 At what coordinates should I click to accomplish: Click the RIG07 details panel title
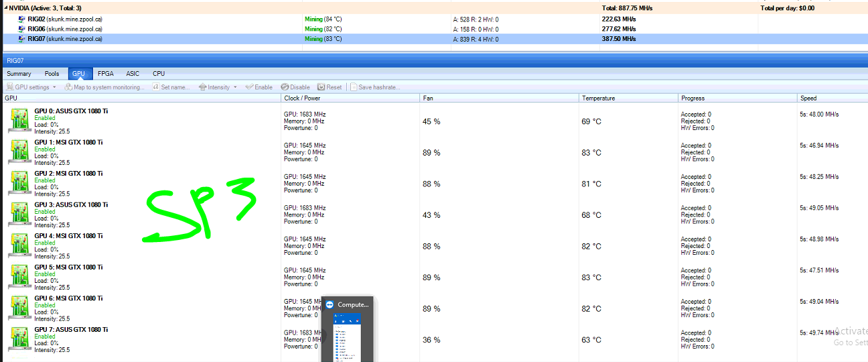15,60
